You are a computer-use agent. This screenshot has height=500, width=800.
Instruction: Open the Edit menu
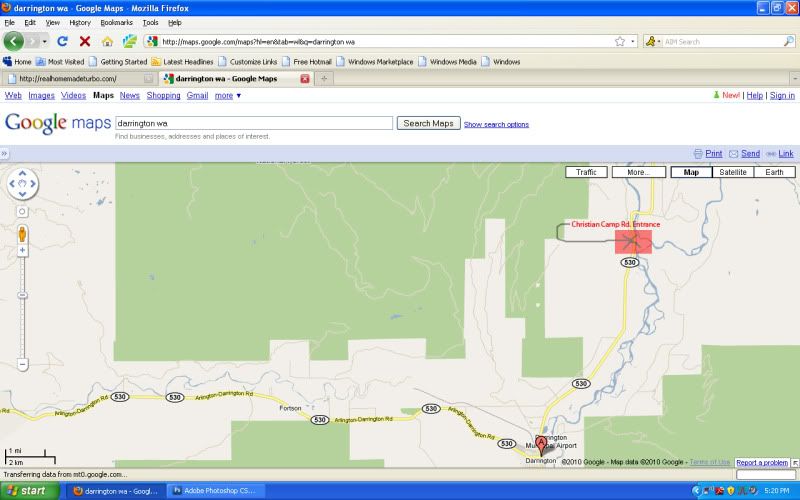(30, 22)
